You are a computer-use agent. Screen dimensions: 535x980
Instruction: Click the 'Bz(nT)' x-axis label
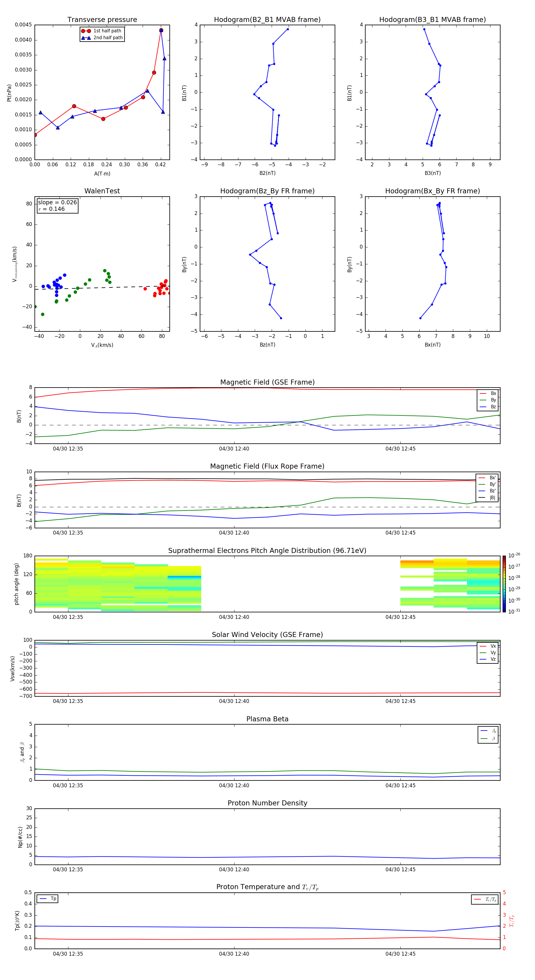click(x=267, y=345)
